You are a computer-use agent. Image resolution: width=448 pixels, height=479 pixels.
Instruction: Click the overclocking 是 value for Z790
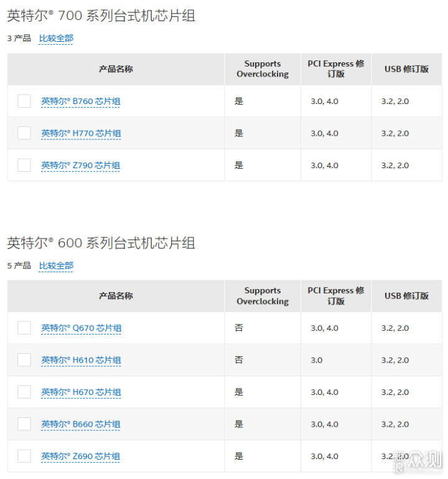(x=239, y=165)
